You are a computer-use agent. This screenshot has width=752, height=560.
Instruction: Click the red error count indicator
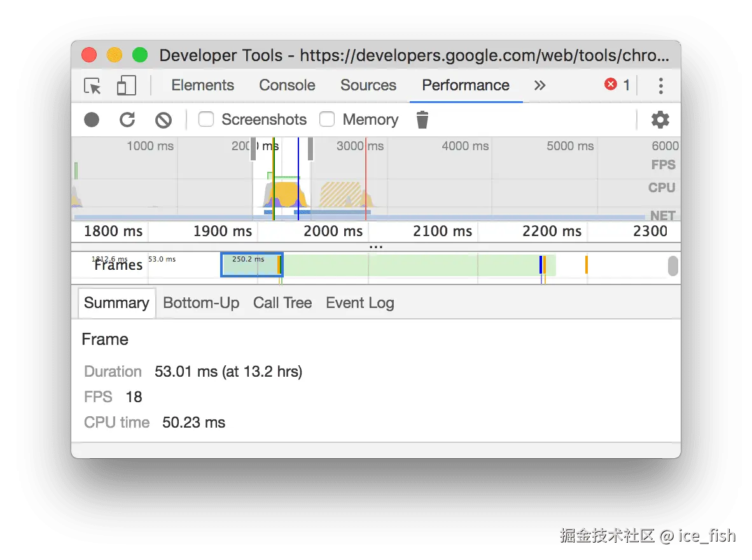pos(617,85)
